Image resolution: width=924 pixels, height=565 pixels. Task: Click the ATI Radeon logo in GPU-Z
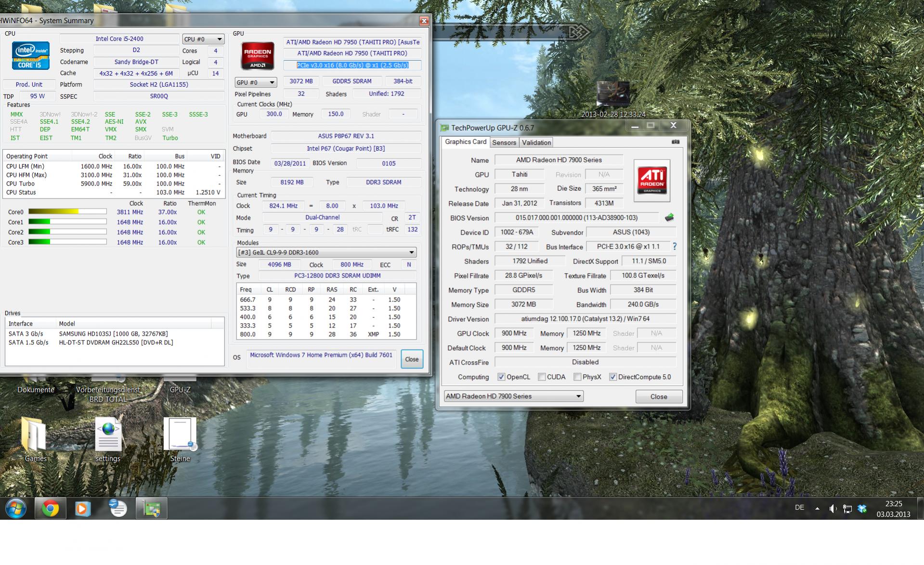[652, 181]
